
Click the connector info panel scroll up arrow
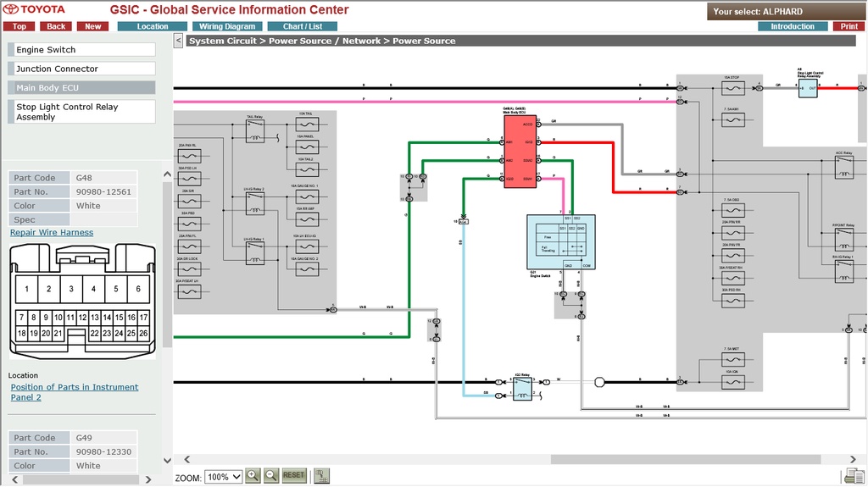[x=167, y=174]
